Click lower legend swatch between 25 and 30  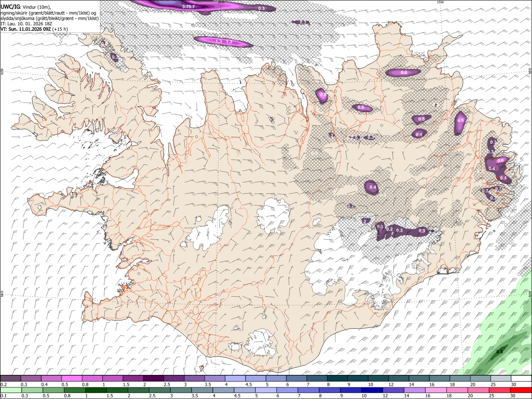[x=500, y=390]
